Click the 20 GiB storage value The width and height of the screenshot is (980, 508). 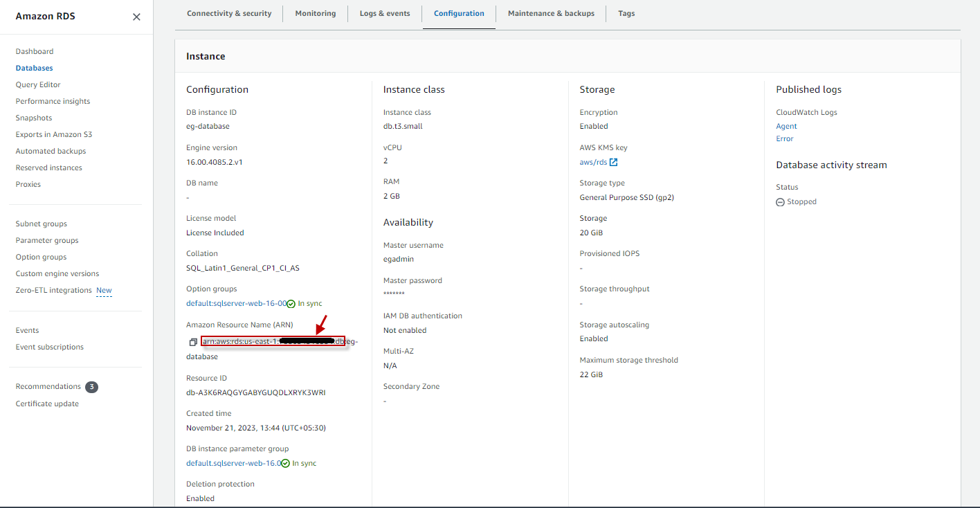point(591,233)
